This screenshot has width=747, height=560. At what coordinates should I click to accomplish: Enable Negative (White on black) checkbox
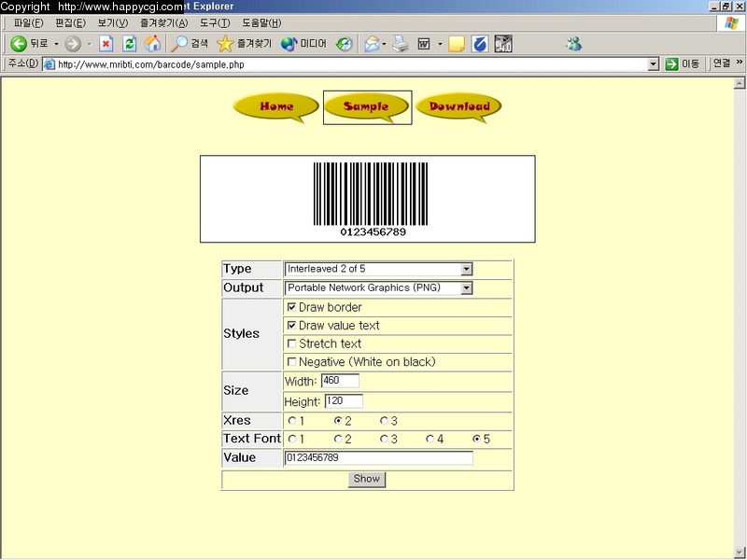pyautogui.click(x=292, y=362)
